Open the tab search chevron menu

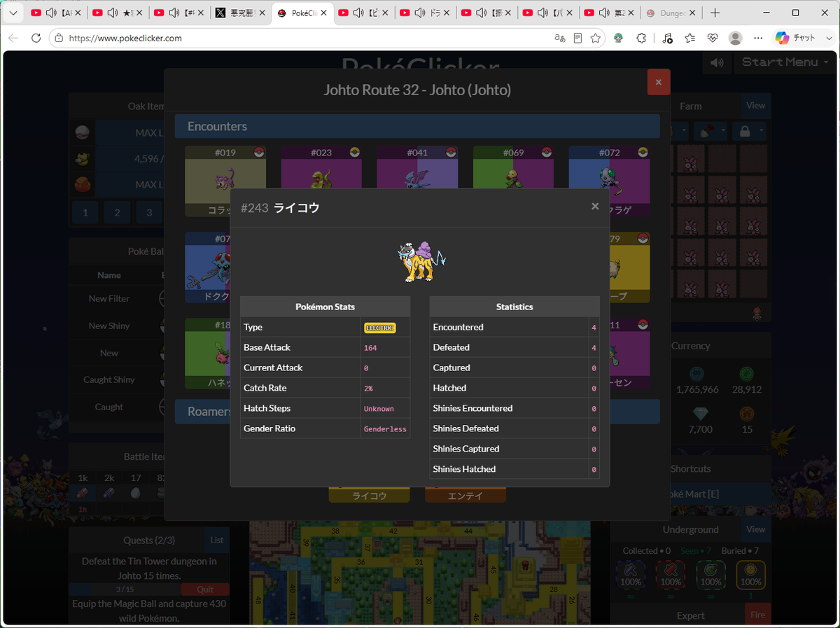tap(13, 13)
